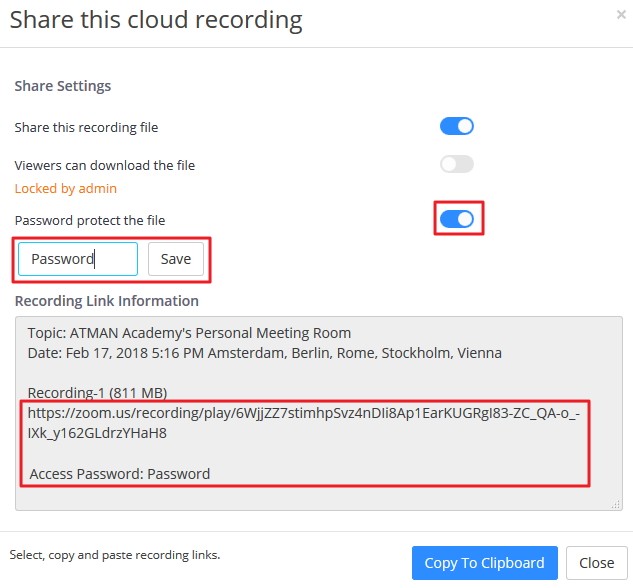Focus the Password text field
This screenshot has height=588, width=633.
point(78,259)
